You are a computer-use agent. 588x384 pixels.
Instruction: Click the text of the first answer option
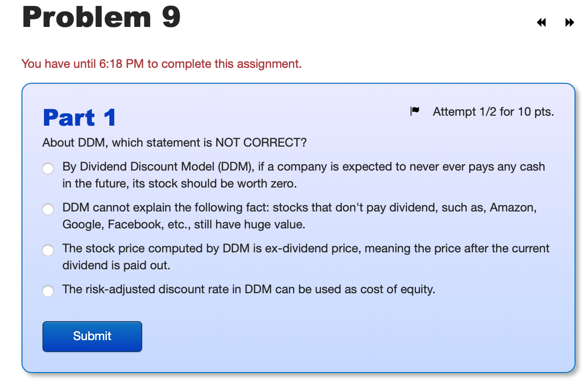pos(299,175)
